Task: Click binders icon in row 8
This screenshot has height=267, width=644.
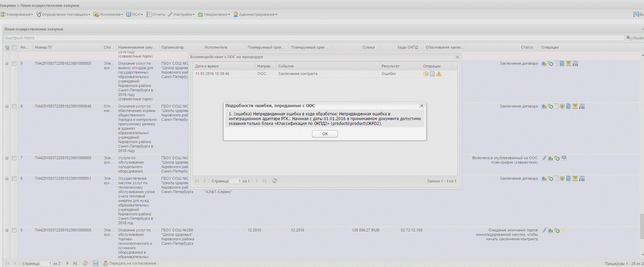Action: tap(582, 106)
